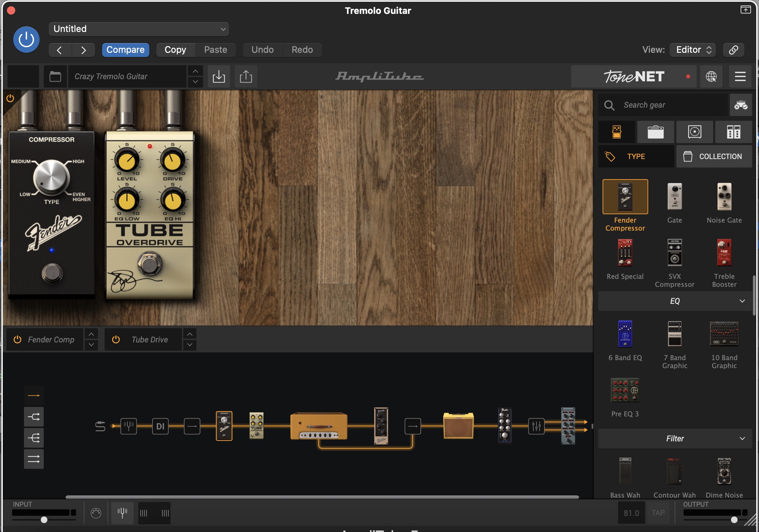Screen dimensions: 759x532
Task: Click the INPUT level slider handle
Action: pyautogui.click(x=44, y=519)
